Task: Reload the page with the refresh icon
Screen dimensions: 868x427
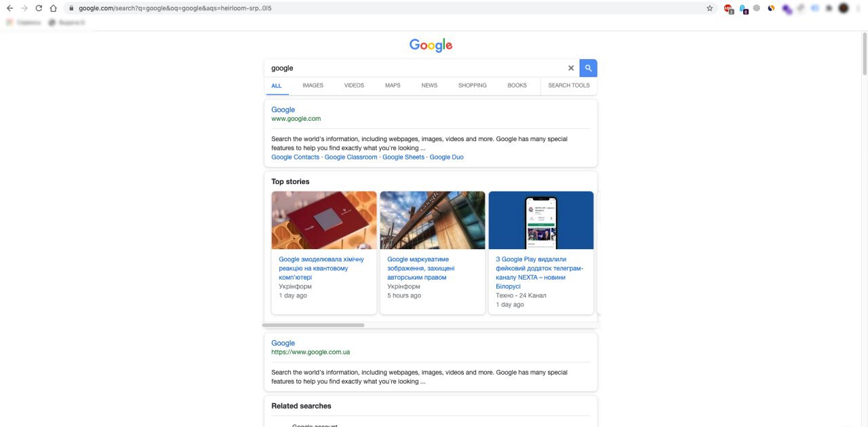Action: click(39, 8)
